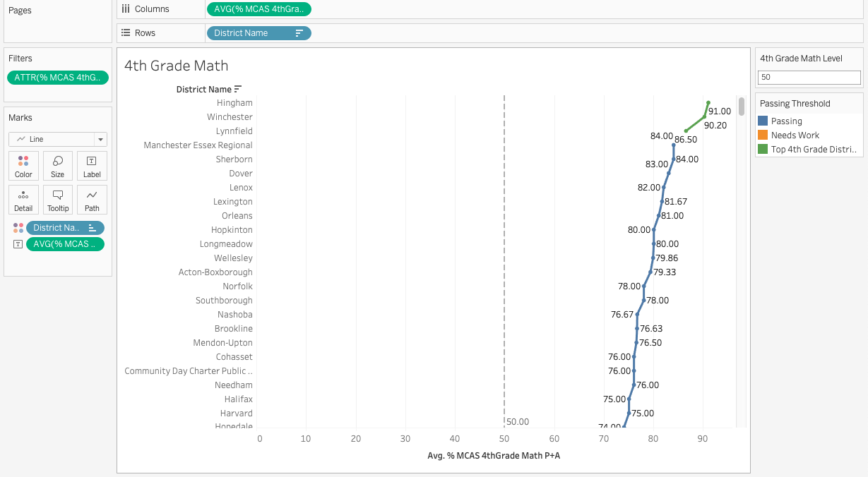This screenshot has width=868, height=477.
Task: Click the Passing blue legend swatch
Action: 763,121
